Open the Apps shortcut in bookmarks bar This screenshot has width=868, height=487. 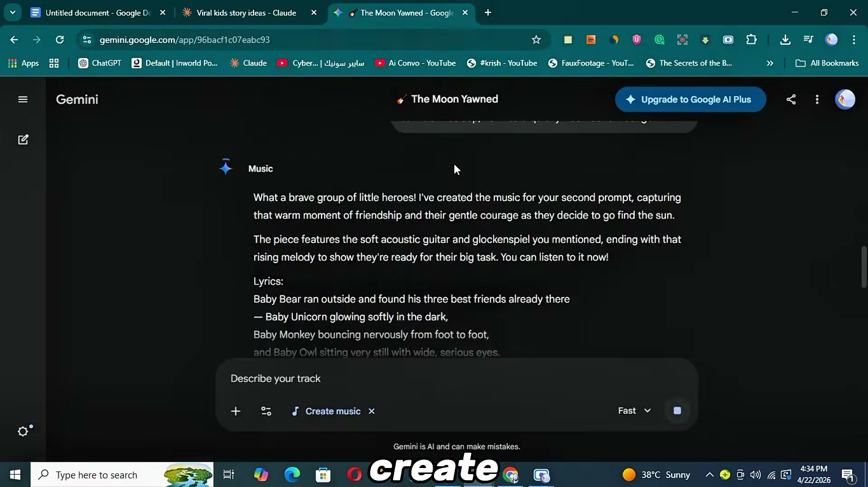click(24, 63)
